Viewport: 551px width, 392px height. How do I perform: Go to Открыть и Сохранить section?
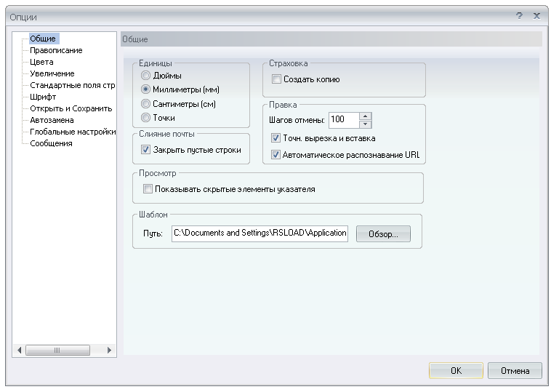click(71, 108)
